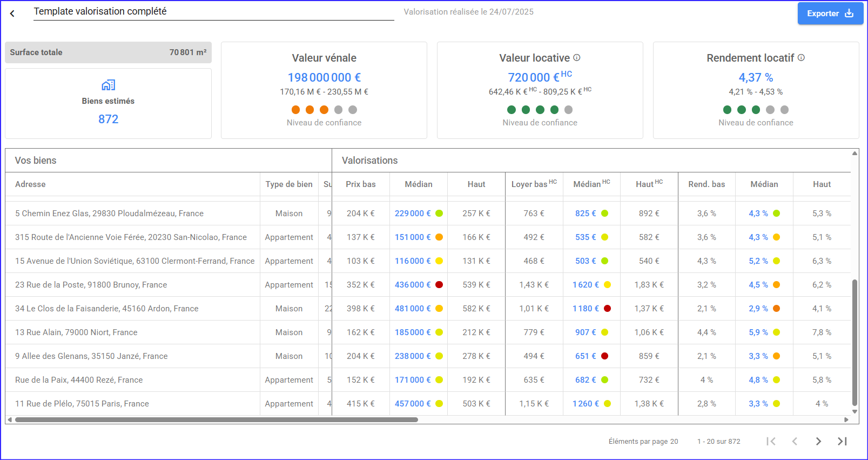Select row 15 Avenue de l'Union Soviétique

pyautogui.click(x=428, y=261)
